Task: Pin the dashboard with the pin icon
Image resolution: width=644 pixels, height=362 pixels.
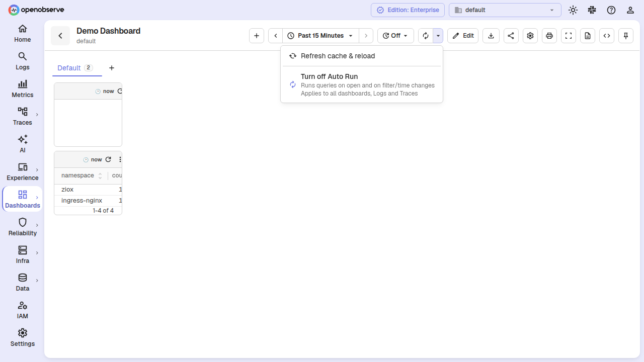Action: (x=625, y=36)
